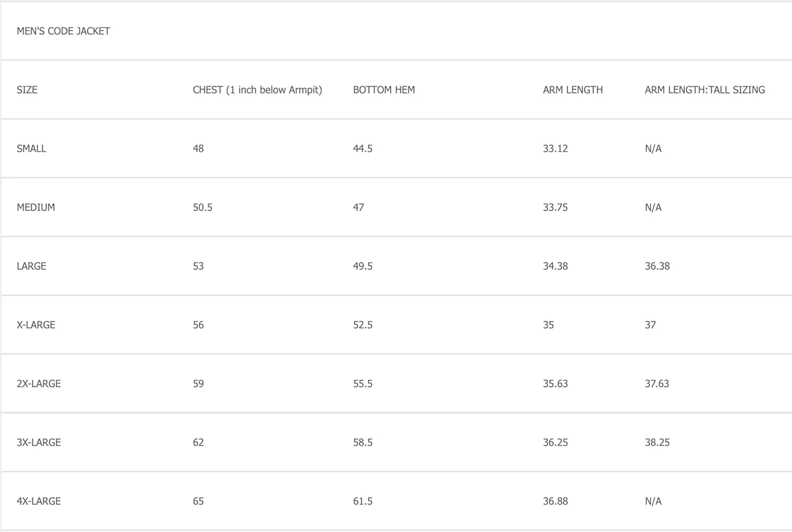
Task: Click the 2X-LARGE size row label
Action: click(39, 384)
